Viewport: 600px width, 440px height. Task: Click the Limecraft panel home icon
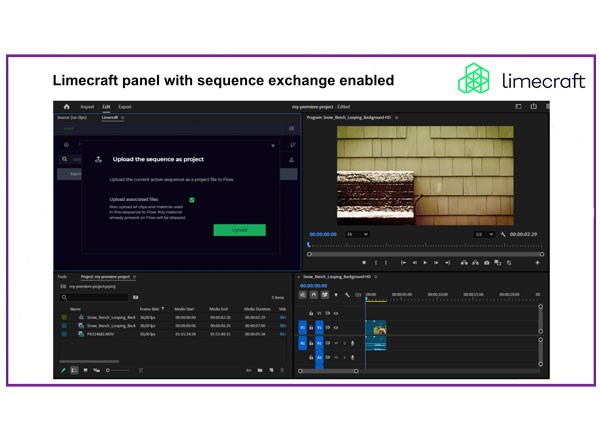tap(66, 145)
